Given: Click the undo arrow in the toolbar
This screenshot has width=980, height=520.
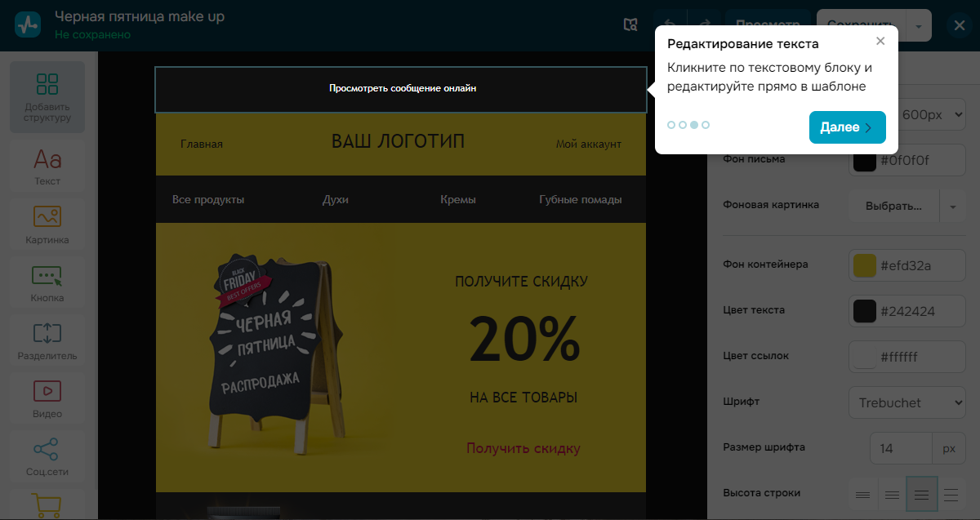Looking at the screenshot, I should pos(670,24).
